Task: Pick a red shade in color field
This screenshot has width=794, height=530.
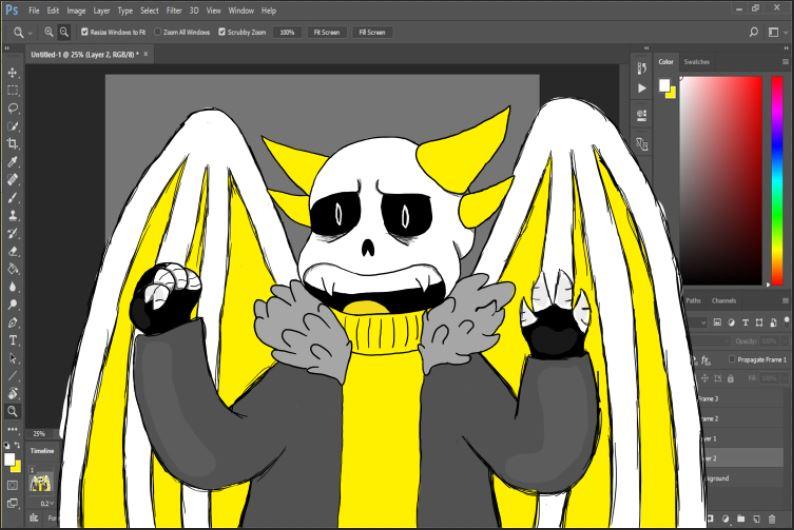Action: pos(721,181)
